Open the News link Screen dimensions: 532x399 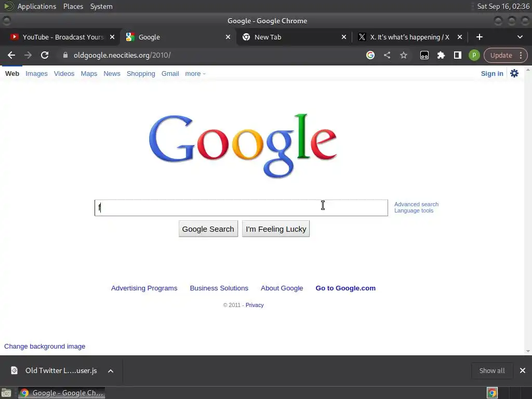click(x=112, y=74)
